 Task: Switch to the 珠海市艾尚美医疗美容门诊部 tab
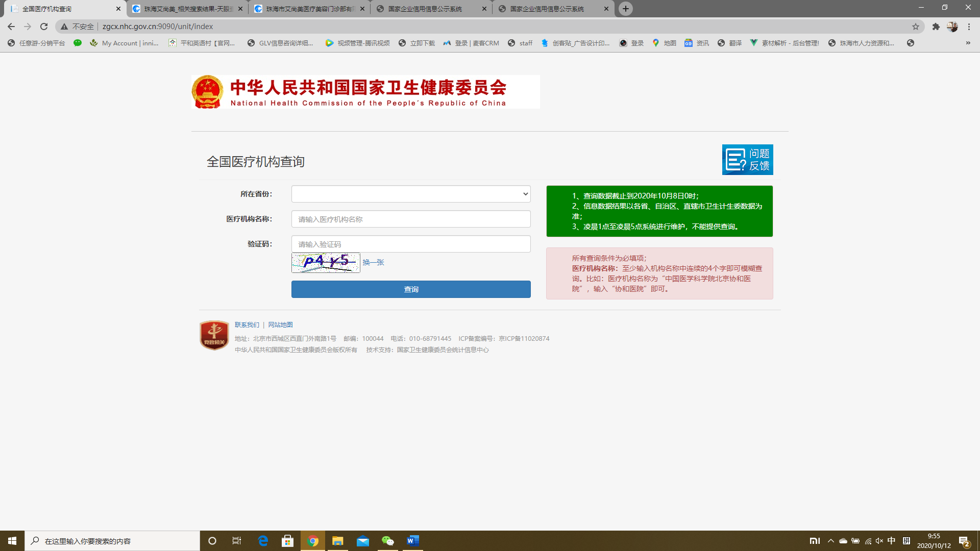coord(309,9)
